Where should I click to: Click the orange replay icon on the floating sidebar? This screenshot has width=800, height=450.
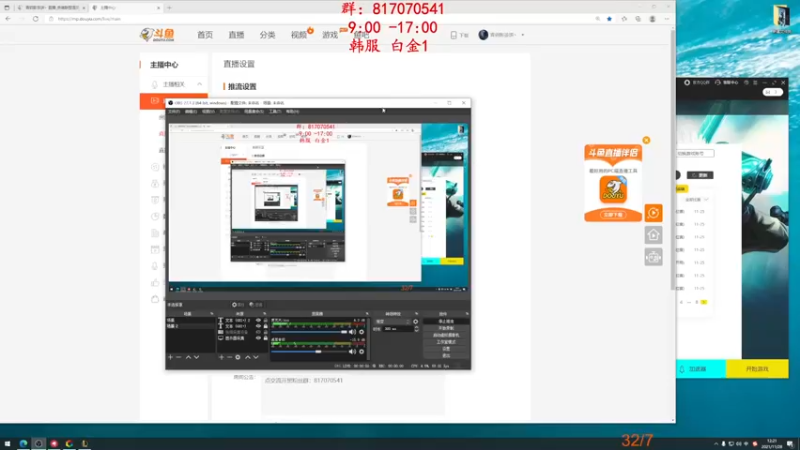[653, 213]
